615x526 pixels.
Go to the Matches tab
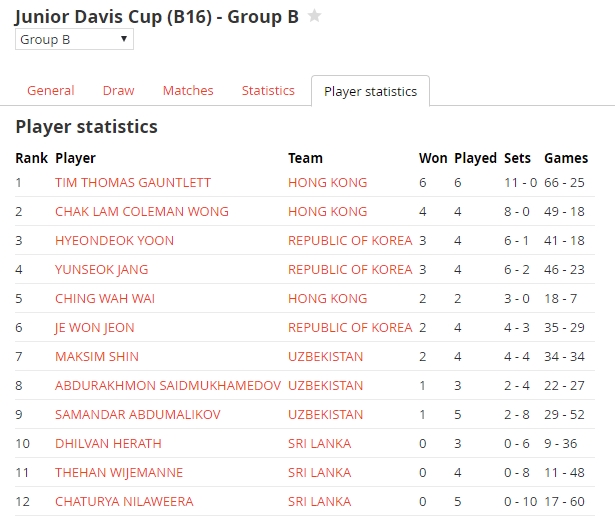click(x=188, y=91)
